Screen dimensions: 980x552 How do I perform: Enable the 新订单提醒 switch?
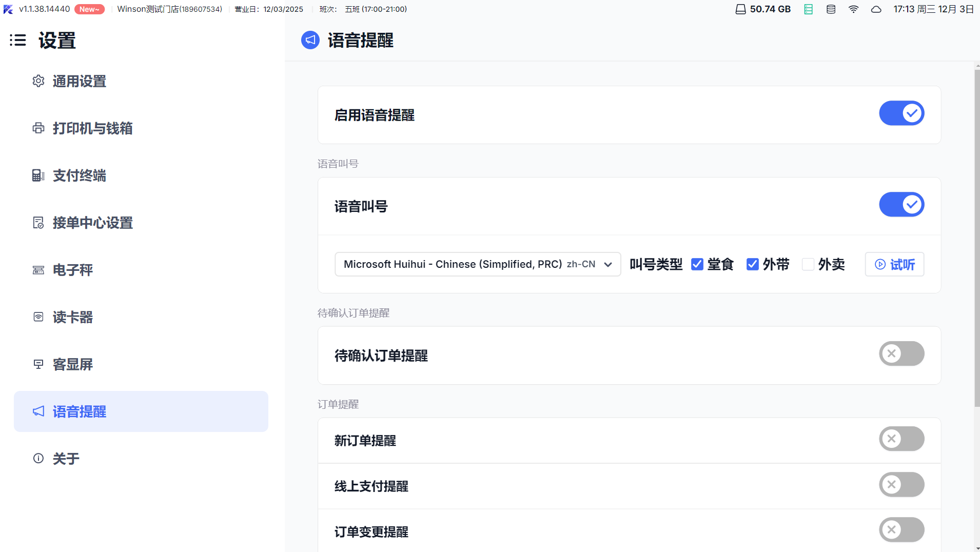click(x=901, y=439)
